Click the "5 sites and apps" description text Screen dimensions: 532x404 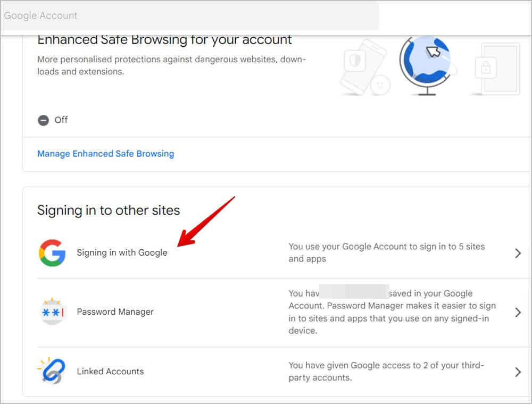(386, 252)
